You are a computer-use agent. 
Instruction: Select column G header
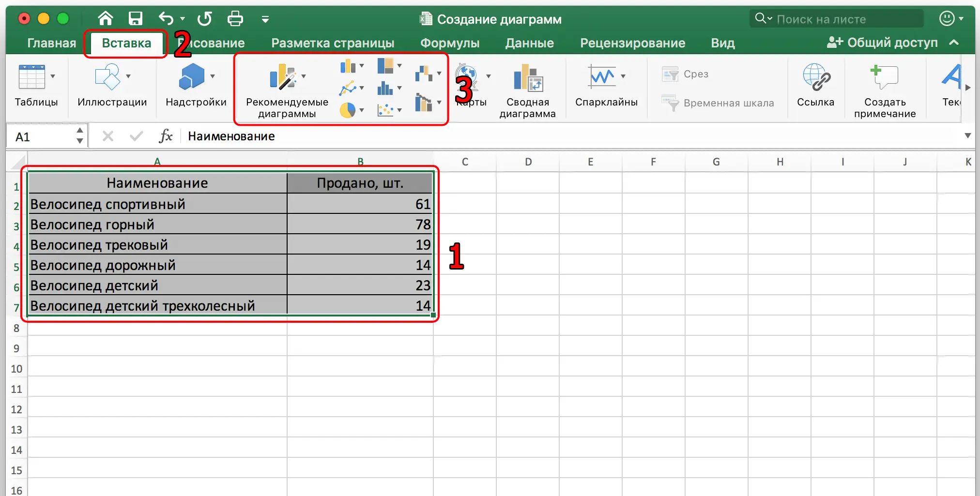(x=716, y=162)
